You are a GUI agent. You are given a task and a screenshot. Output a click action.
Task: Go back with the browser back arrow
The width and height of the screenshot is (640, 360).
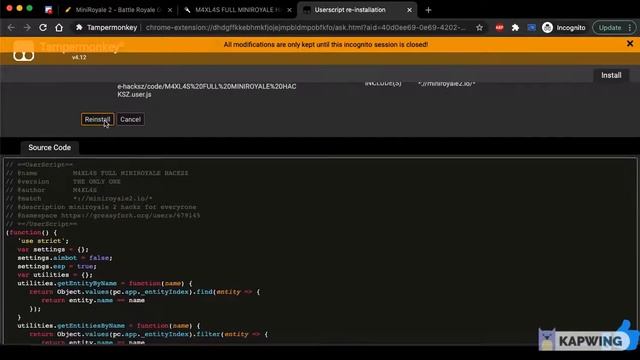11,27
